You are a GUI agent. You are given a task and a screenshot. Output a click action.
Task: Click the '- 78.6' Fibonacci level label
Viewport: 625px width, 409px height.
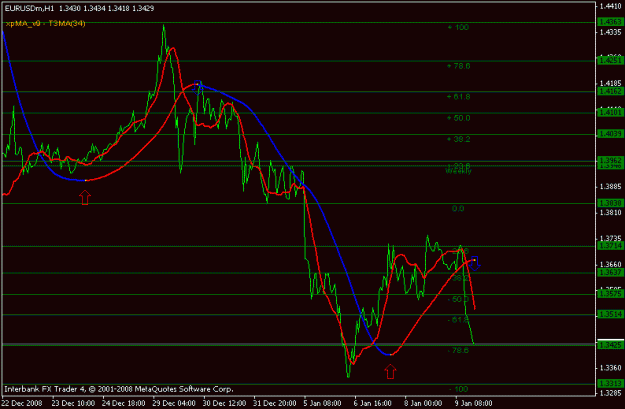(458, 351)
